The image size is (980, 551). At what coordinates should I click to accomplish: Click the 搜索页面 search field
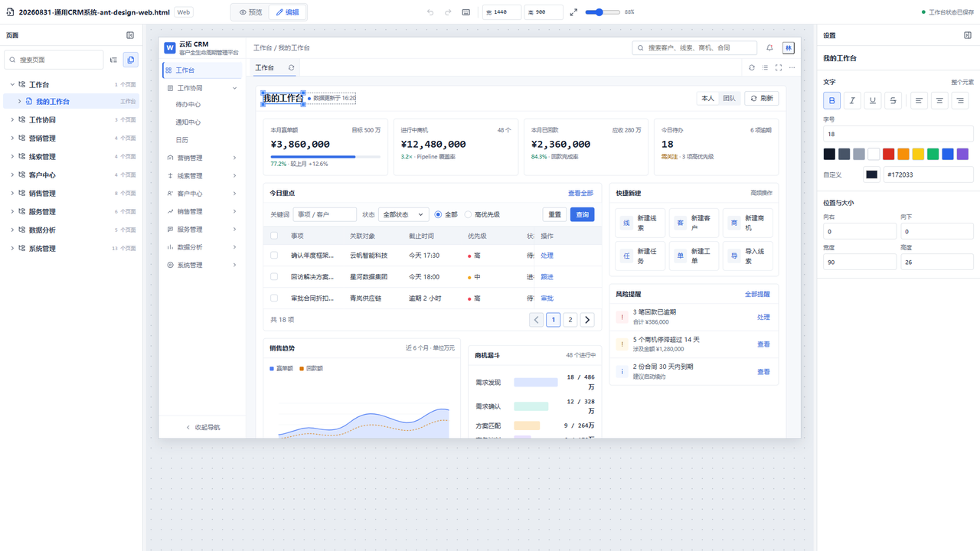[x=54, y=60]
